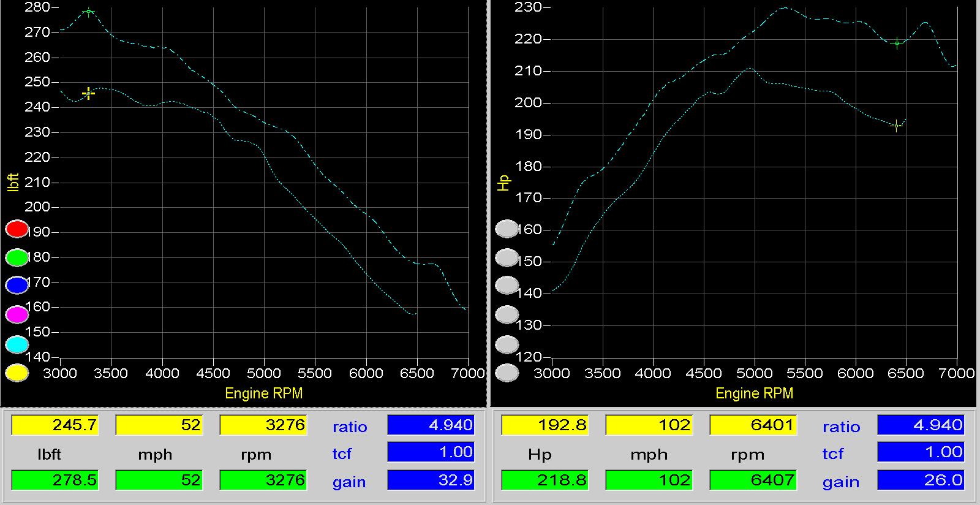980x505 pixels.
Task: Click the Hp panel 4.940 ratio field
Action: (x=921, y=425)
